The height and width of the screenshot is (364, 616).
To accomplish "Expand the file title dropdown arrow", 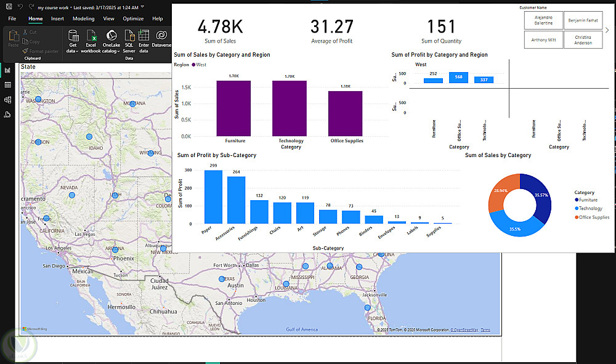I will pyautogui.click(x=142, y=7).
